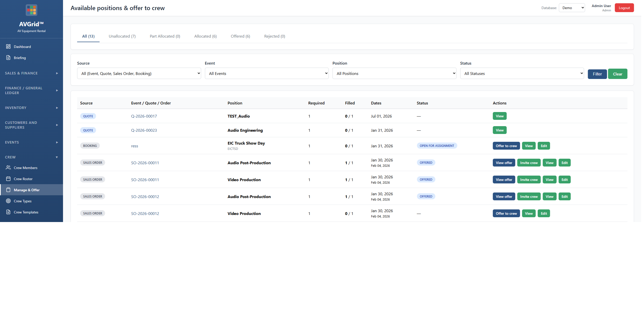Click Offer to crew for EIC Truck Show Day
This screenshot has height=330, width=644.
click(x=506, y=146)
